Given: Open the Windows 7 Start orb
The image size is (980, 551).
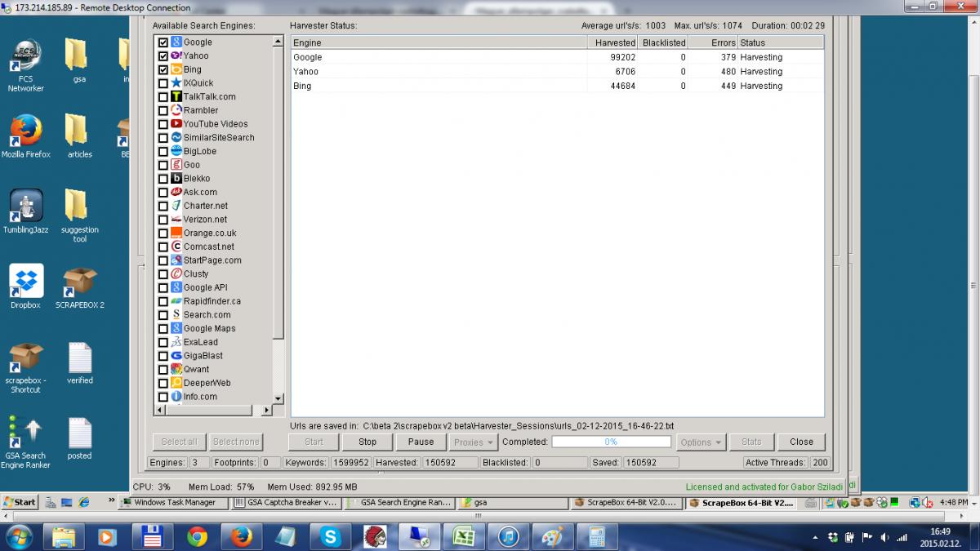Looking at the screenshot, I should click(18, 536).
